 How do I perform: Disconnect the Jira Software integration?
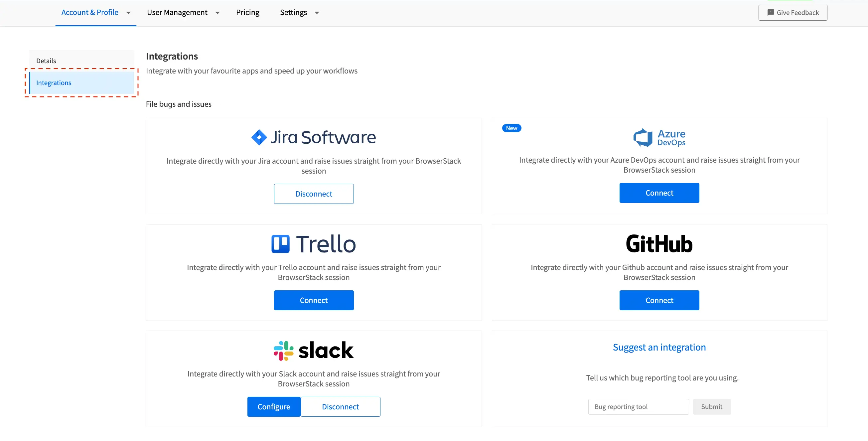[313, 194]
